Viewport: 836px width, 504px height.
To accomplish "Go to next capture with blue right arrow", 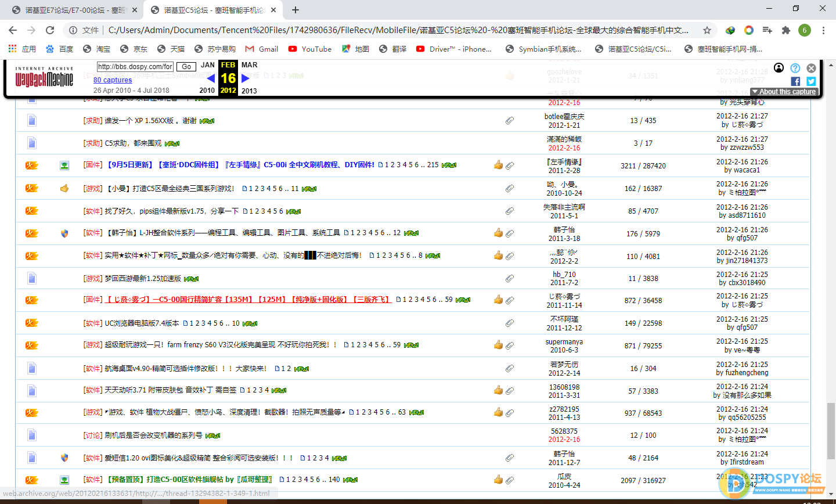I will (x=246, y=78).
